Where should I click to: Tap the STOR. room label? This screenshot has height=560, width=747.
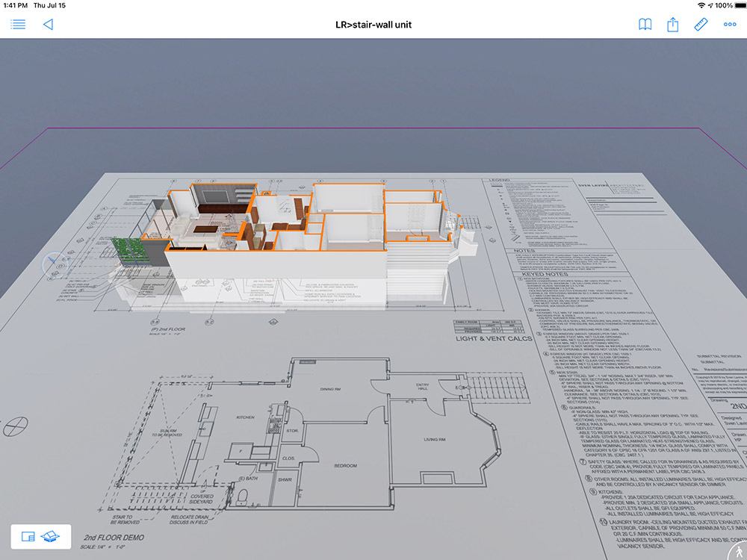tap(292, 431)
